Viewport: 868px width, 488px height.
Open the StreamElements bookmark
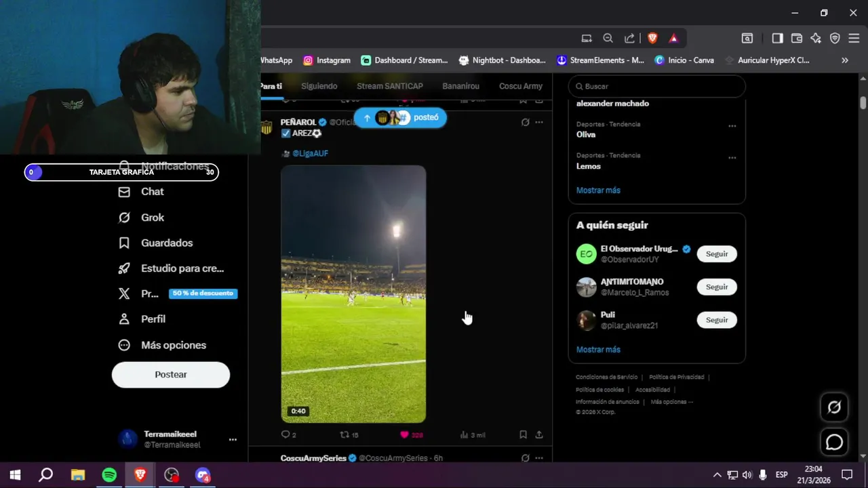pos(600,60)
